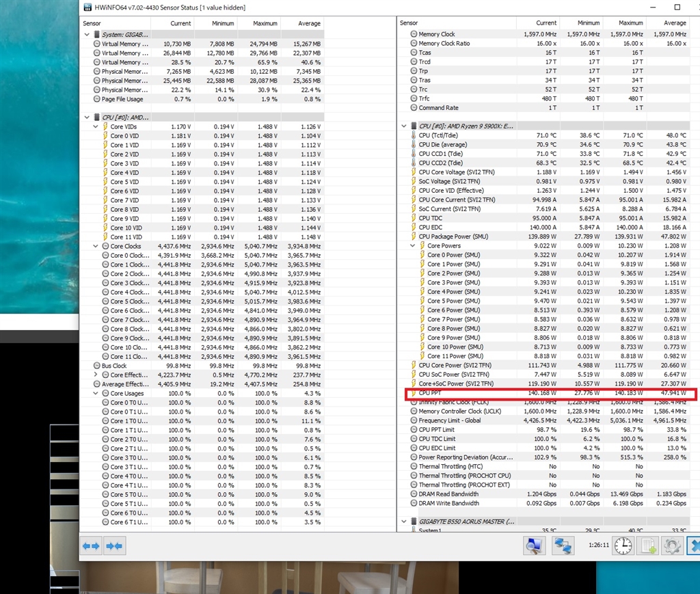Expand the Core Effective clocks subgroup

[96, 375]
